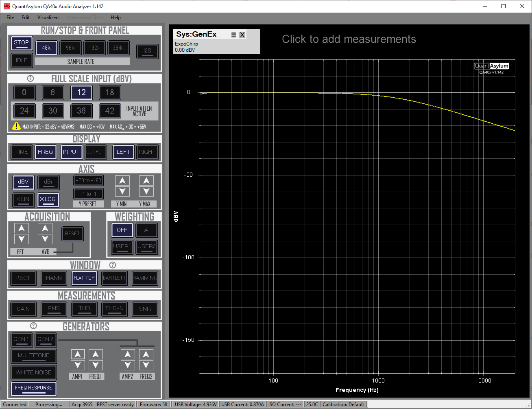Decrease FREQ1 with down arrow
The height and width of the screenshot is (409, 532).
(x=96, y=365)
